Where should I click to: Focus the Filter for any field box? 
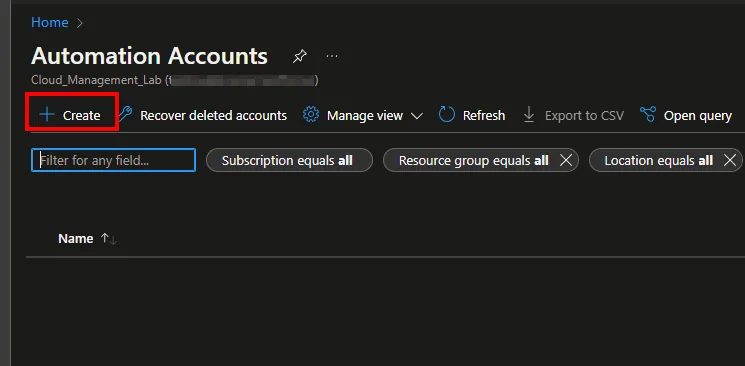[114, 160]
